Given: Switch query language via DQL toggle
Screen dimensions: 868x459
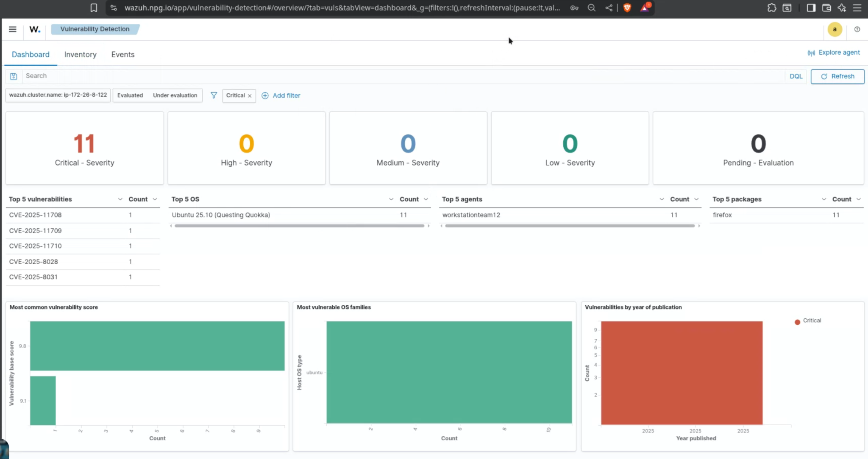Looking at the screenshot, I should tap(796, 76).
